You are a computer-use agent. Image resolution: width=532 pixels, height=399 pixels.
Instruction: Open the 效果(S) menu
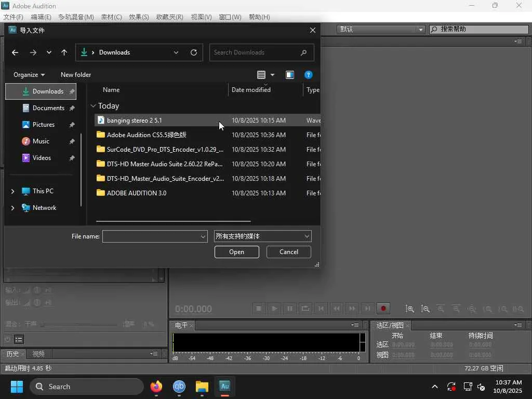pos(139,17)
